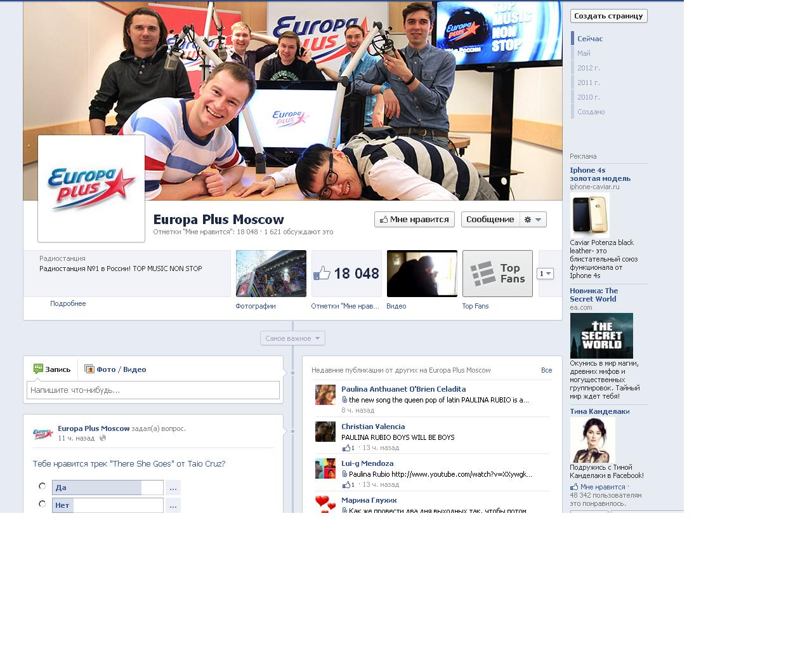Click the attachment icon in Paulina Anthuanet's post

point(344,400)
